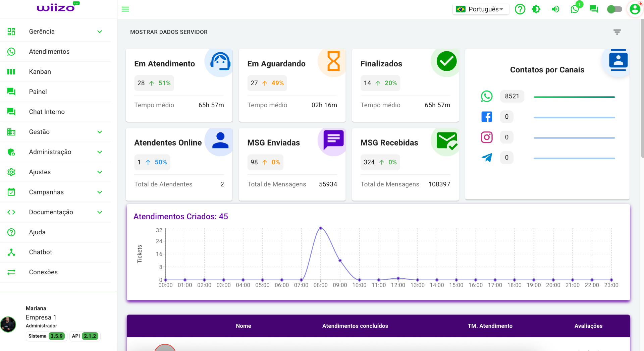Open WhatsApp notifications icon in header
The height and width of the screenshot is (351, 644).
(575, 9)
